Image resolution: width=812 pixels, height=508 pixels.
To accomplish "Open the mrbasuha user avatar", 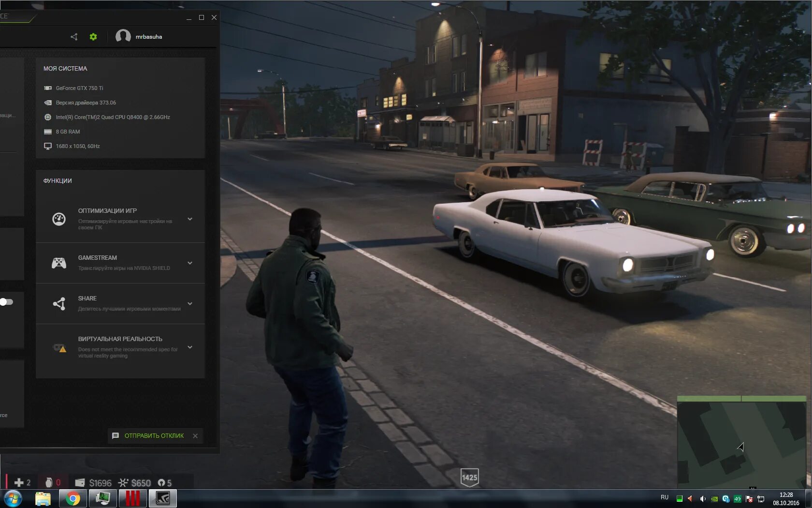I will [123, 36].
